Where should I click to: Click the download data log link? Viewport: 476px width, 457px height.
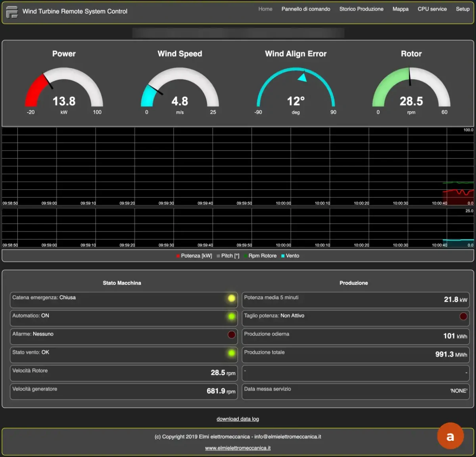point(238,419)
